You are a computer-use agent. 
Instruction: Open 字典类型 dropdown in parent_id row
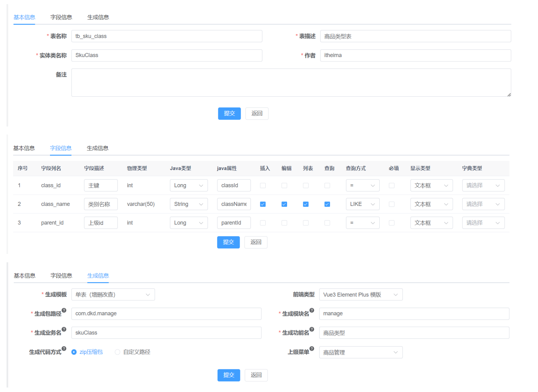point(483,223)
